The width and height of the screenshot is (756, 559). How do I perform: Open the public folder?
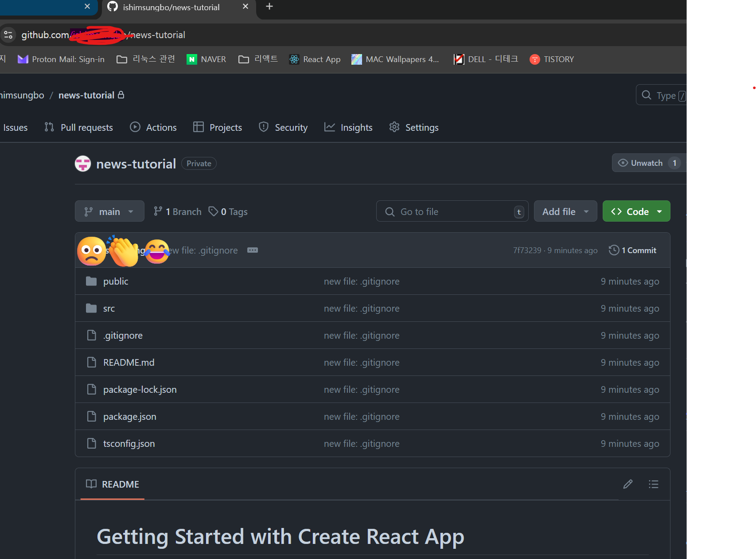click(116, 281)
